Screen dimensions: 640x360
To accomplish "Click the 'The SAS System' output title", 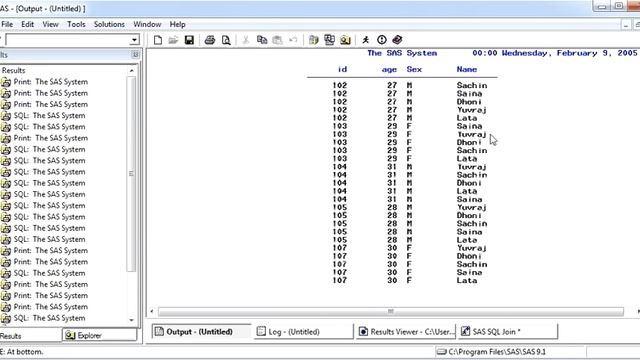I will tap(402, 53).
